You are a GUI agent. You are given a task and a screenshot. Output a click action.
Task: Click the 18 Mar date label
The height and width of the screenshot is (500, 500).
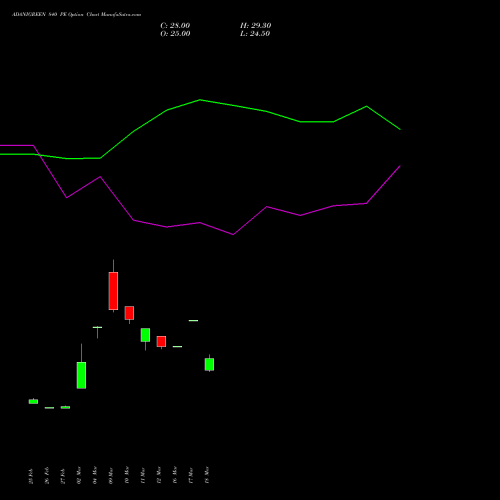tap(207, 475)
